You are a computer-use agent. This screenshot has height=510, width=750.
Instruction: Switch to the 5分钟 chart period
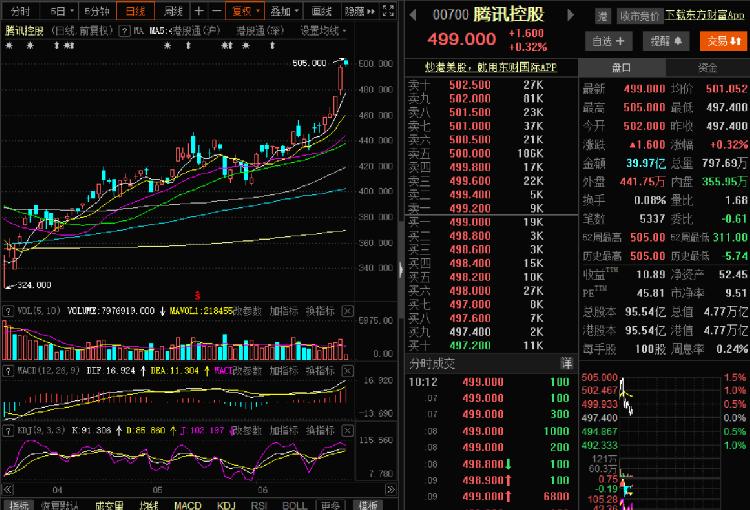tap(97, 11)
